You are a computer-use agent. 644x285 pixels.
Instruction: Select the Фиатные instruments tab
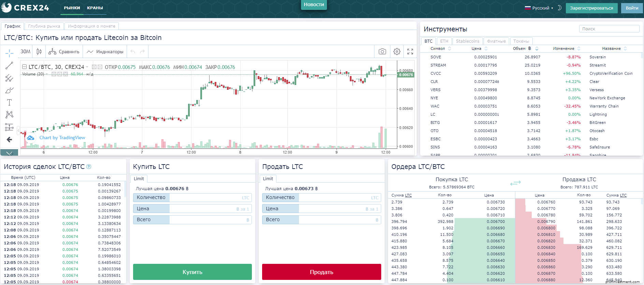click(x=496, y=41)
